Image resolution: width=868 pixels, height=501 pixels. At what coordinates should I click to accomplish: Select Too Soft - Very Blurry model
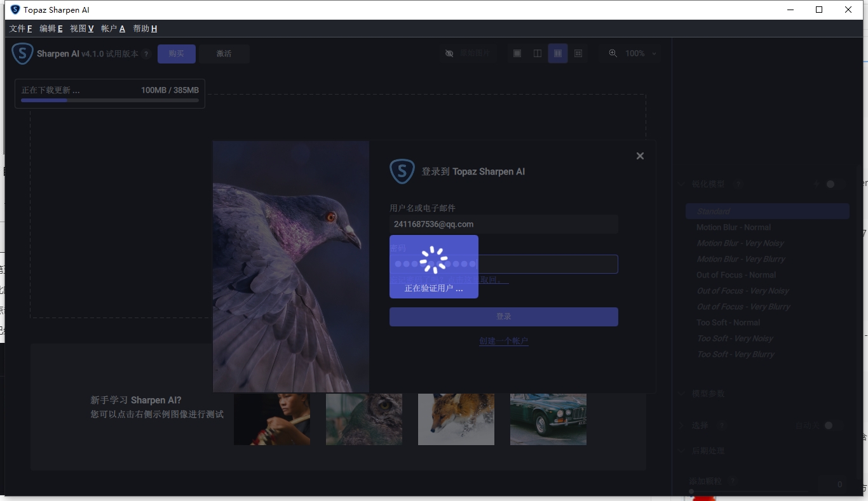pos(768,354)
